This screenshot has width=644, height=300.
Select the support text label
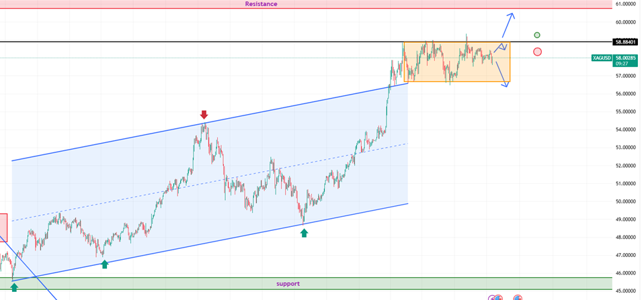(288, 284)
